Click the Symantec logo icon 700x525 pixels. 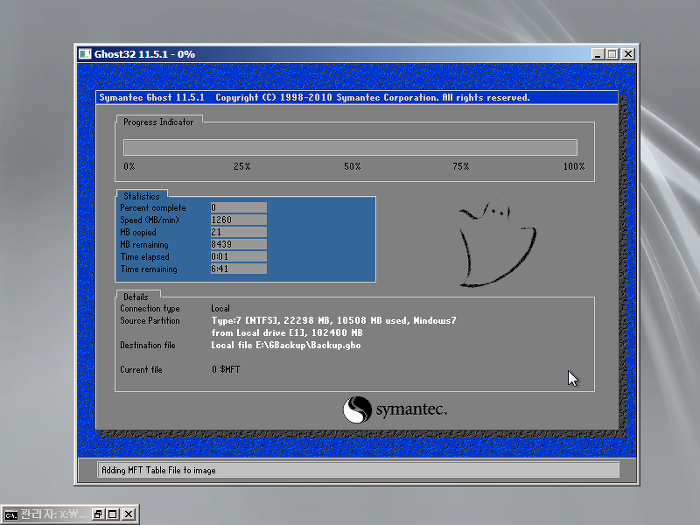(357, 409)
